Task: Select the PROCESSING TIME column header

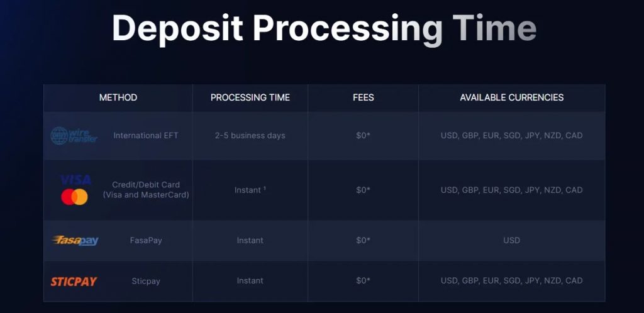Action: [x=250, y=97]
